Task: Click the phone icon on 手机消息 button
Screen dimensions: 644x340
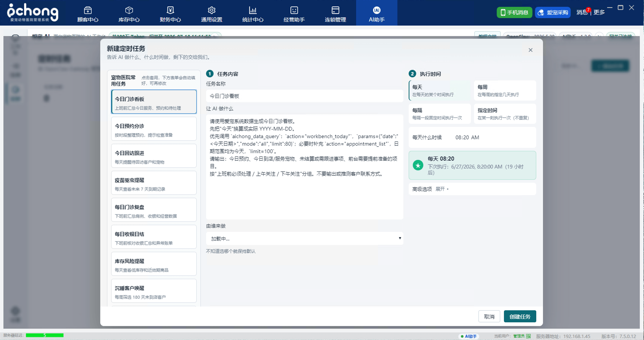Action: [503, 13]
